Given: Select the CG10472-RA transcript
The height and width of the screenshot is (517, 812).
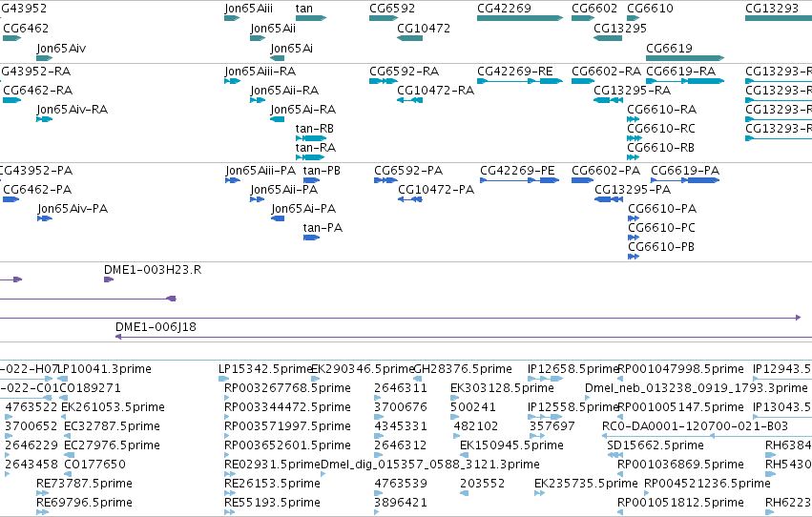Looking at the screenshot, I should [409, 100].
